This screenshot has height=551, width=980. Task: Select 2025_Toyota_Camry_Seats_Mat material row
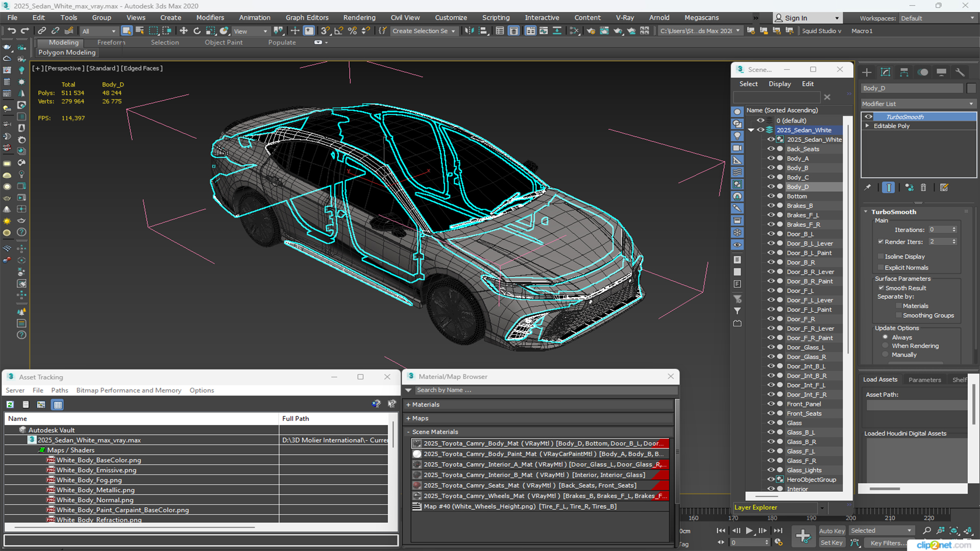(540, 485)
